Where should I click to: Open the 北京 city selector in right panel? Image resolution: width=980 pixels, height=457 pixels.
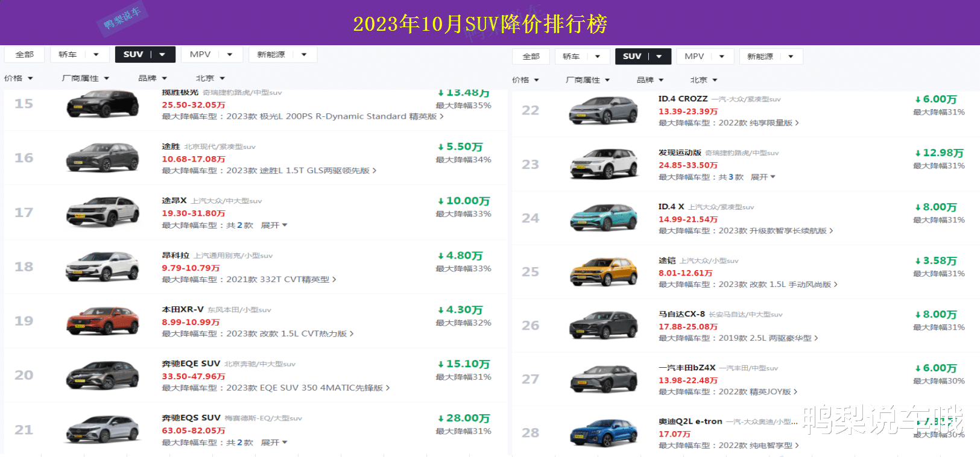tap(704, 80)
